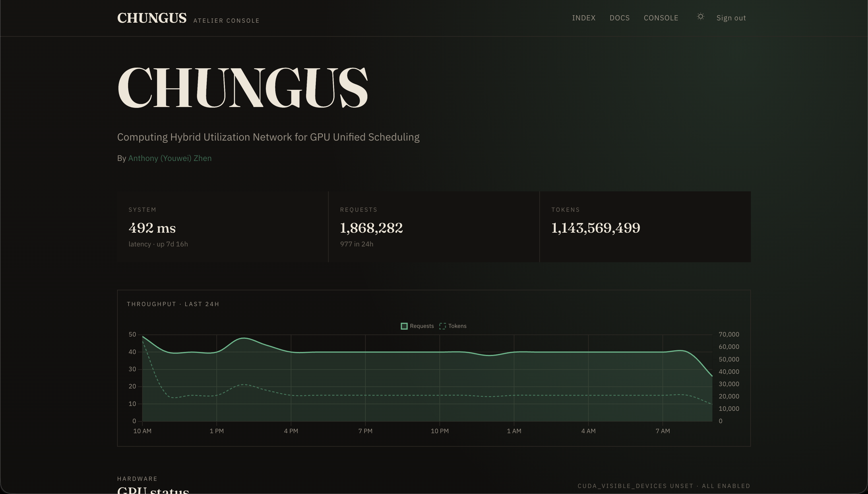Click the 'latency · up 7d 16h' text
This screenshot has height=494, width=868.
158,244
